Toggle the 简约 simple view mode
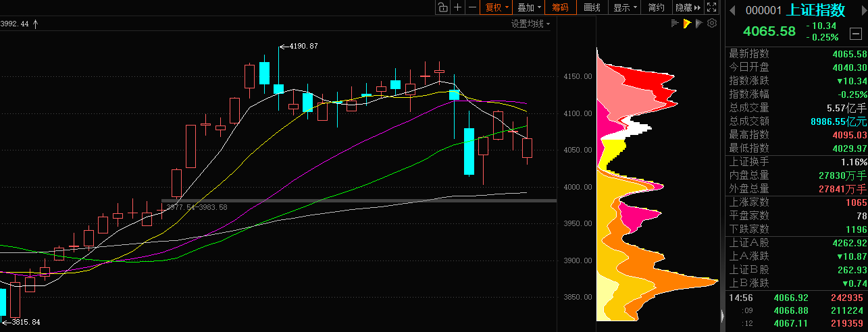 (x=656, y=7)
